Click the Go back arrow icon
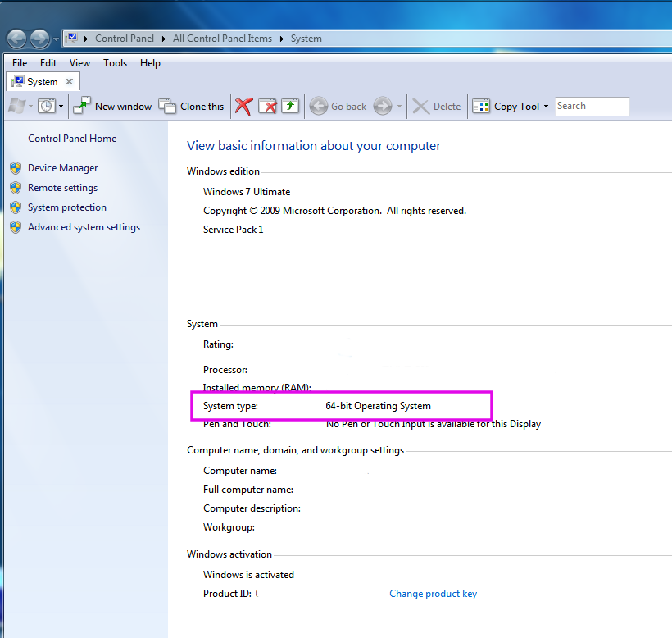This screenshot has height=638, width=672. point(319,106)
